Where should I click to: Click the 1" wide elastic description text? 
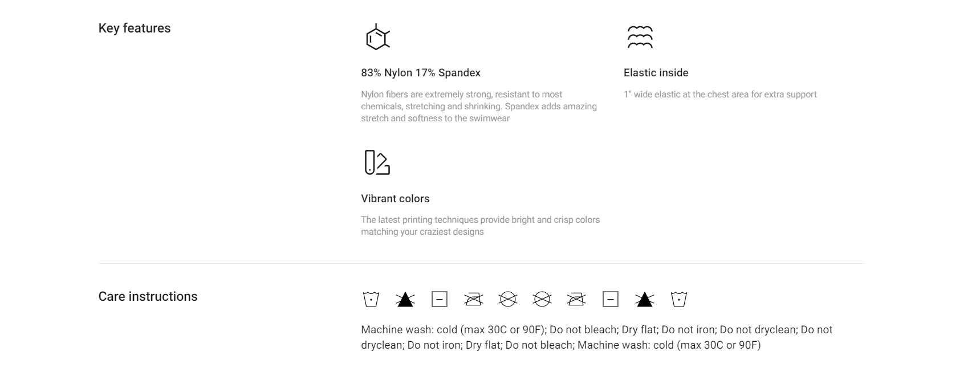720,95
